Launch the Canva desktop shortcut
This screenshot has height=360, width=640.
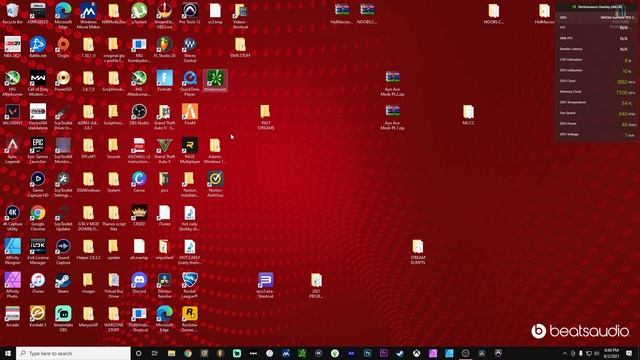click(x=139, y=182)
